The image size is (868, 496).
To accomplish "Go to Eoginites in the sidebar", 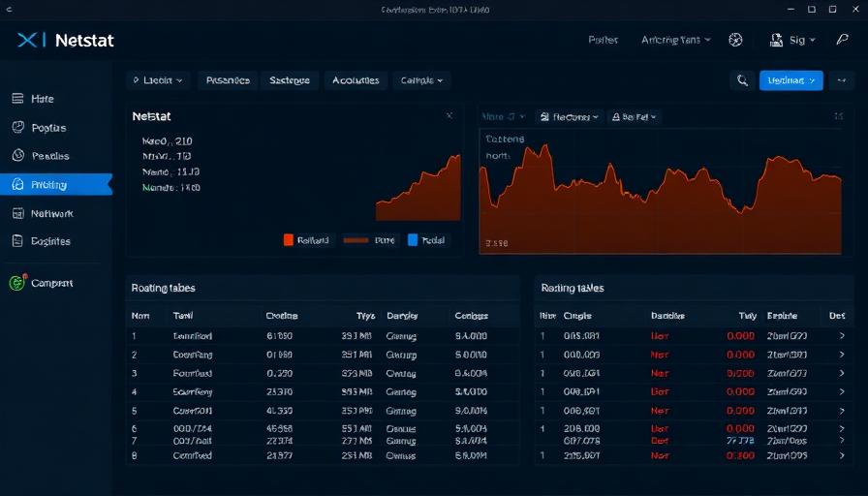I will click(x=50, y=241).
